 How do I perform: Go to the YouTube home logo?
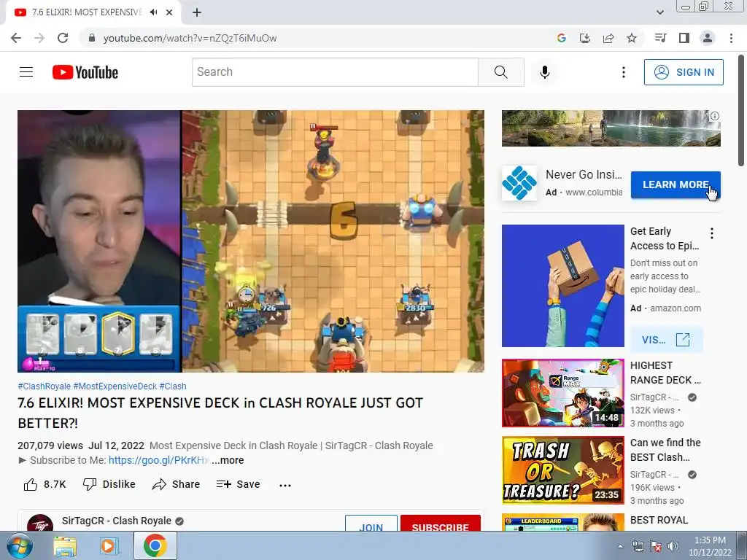coord(85,72)
